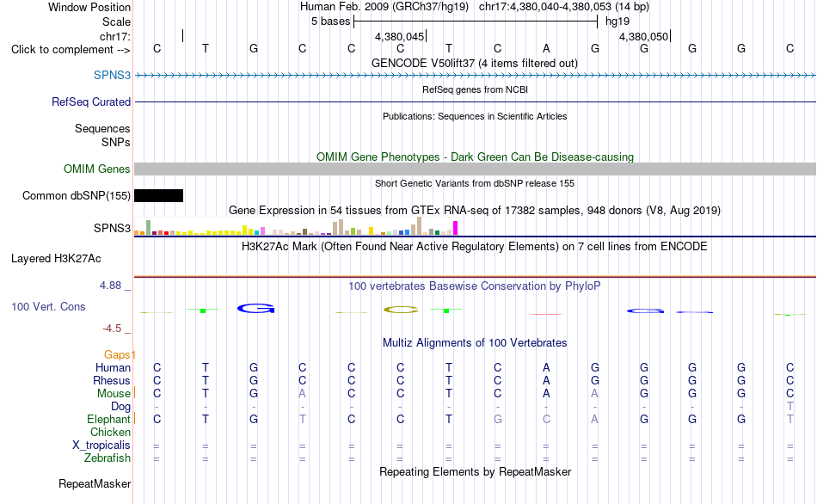Click the Window Position label

pos(89,7)
